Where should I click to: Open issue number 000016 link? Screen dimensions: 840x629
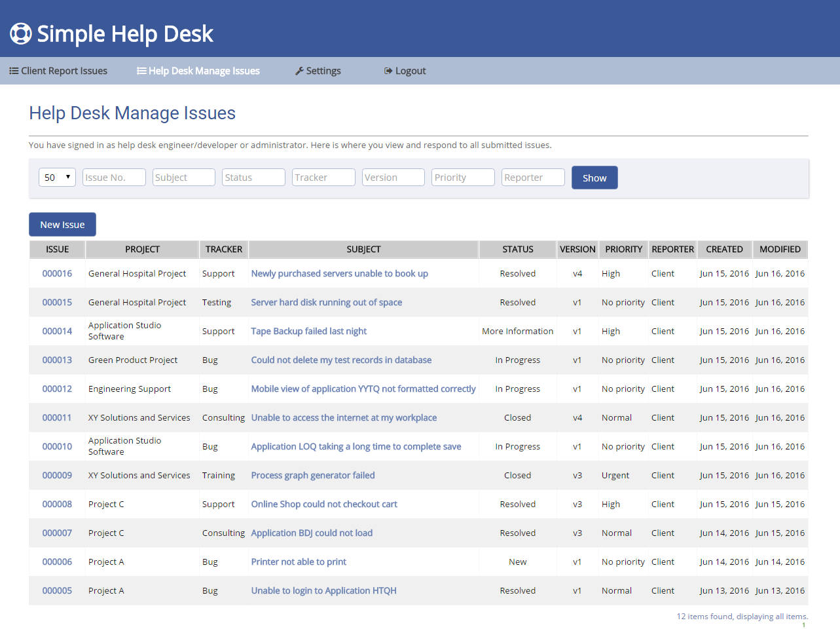tap(57, 274)
